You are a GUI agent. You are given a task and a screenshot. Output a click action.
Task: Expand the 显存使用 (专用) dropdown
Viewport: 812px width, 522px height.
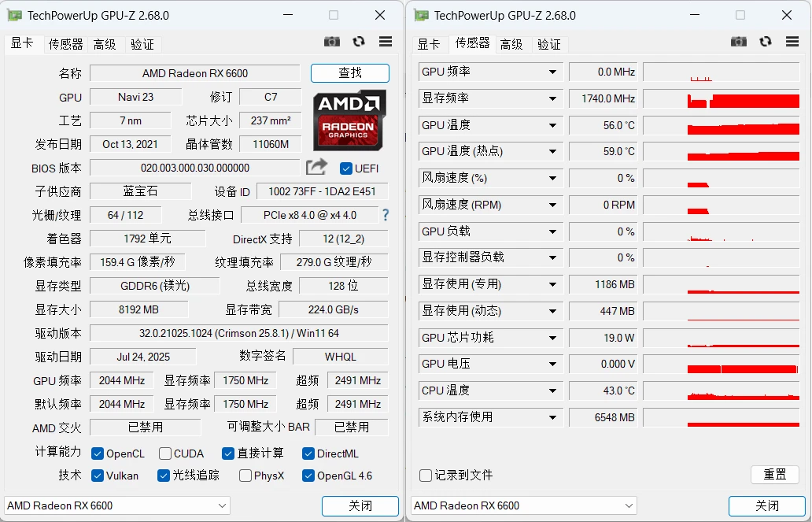click(552, 284)
